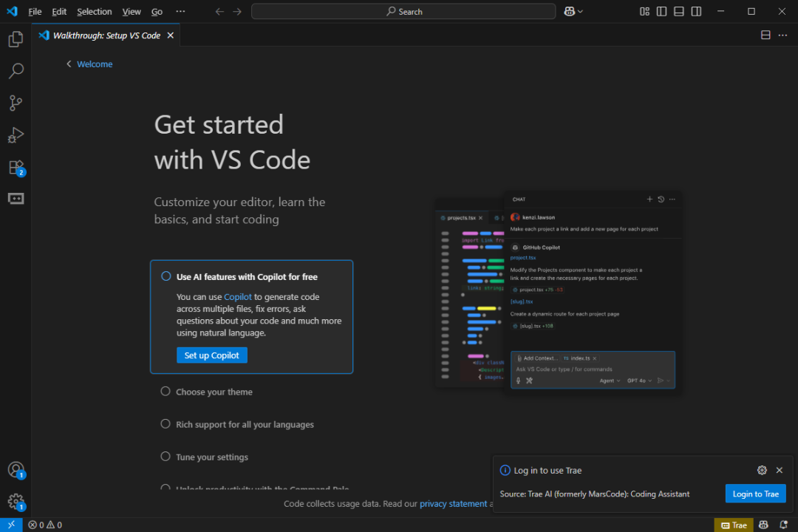
Task: Toggle the bottom Panel layout icon
Action: point(679,11)
